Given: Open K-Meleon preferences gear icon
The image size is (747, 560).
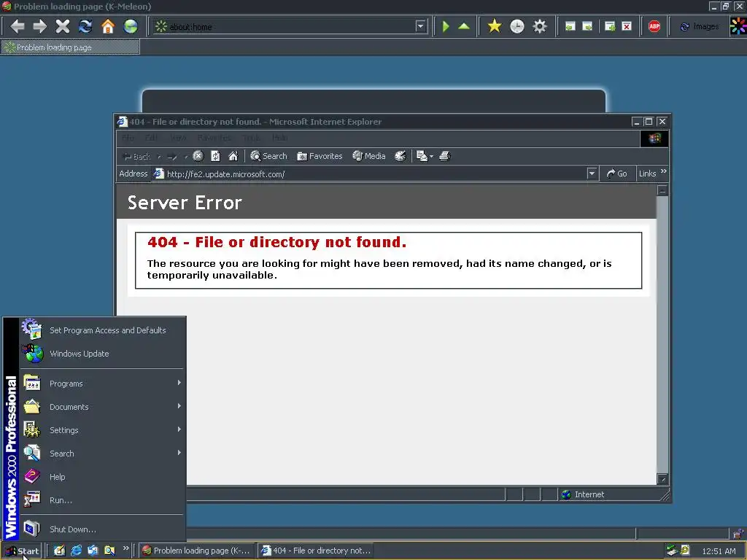Looking at the screenshot, I should 539,26.
